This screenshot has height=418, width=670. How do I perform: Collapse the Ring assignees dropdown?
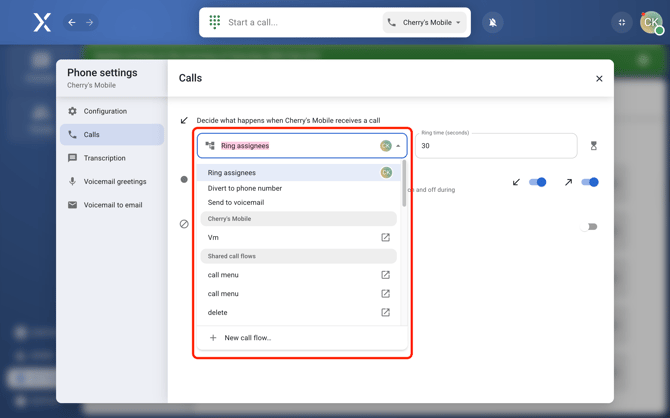(x=398, y=146)
